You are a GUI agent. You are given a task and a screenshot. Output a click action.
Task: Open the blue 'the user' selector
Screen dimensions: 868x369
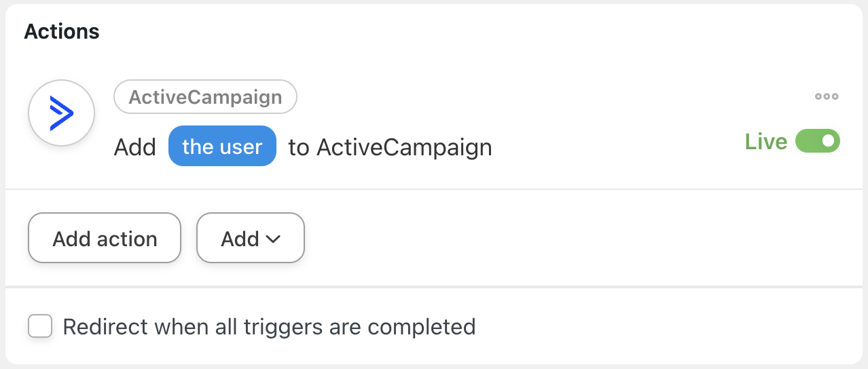point(222,146)
